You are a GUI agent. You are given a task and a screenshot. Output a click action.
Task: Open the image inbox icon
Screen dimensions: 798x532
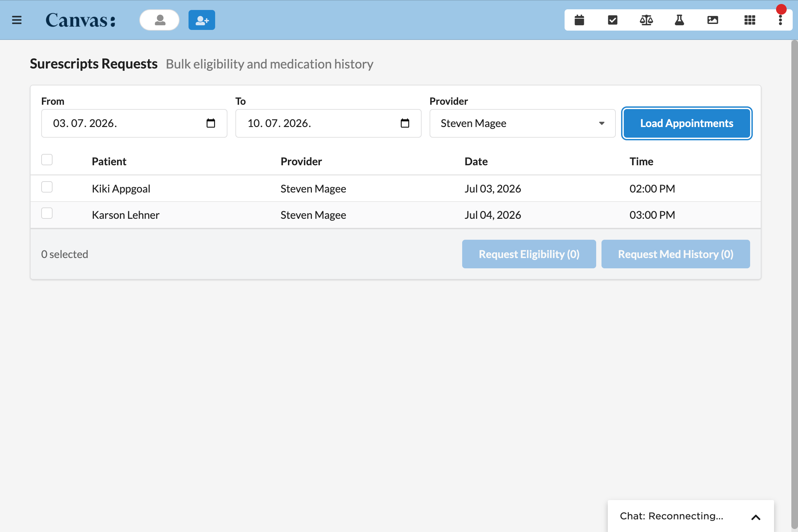pyautogui.click(x=713, y=20)
